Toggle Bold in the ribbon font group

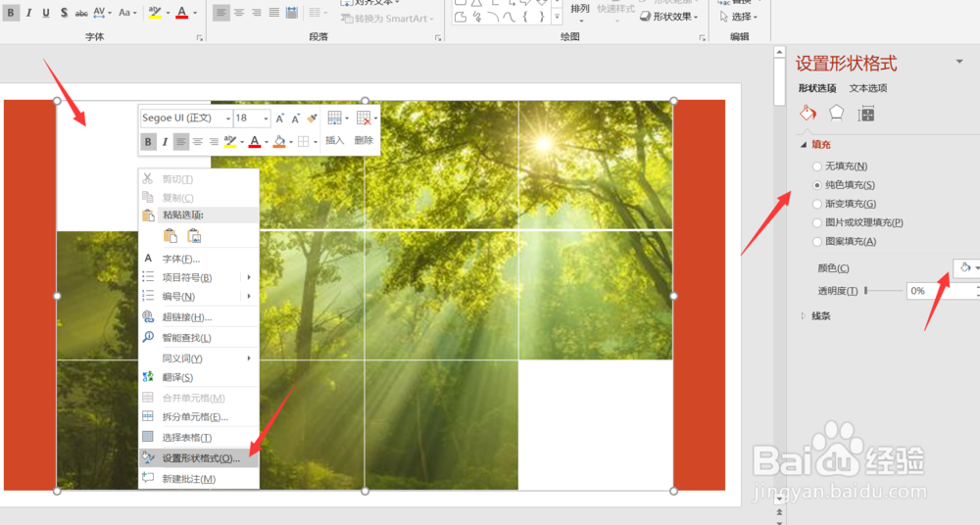pyautogui.click(x=11, y=13)
